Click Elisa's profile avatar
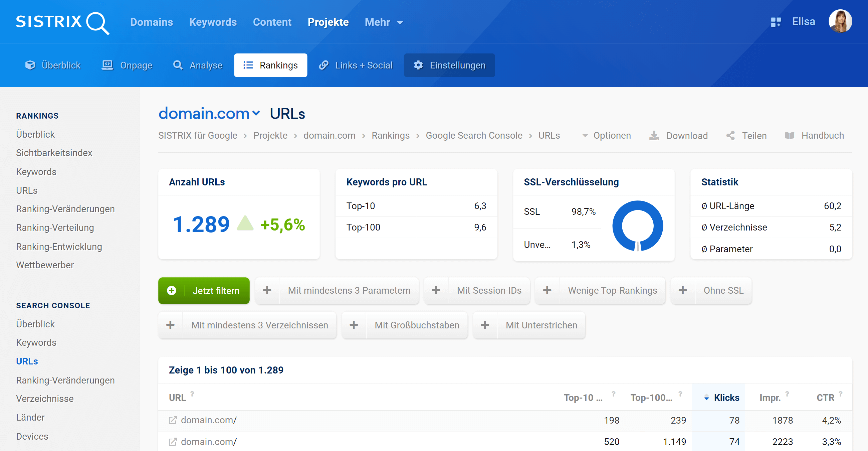This screenshot has width=868, height=451. click(x=840, y=21)
